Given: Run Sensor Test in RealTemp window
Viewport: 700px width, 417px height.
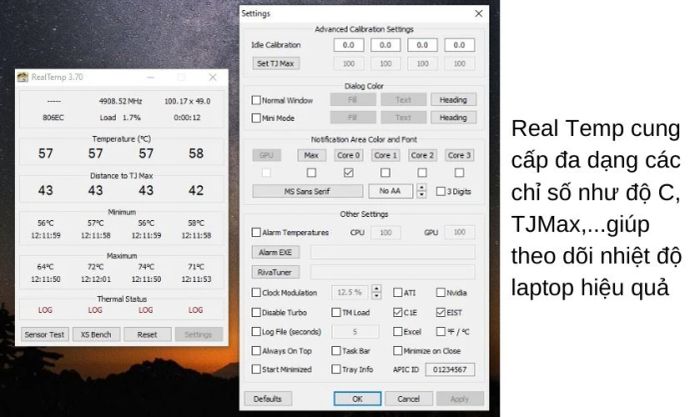Looking at the screenshot, I should point(45,334).
